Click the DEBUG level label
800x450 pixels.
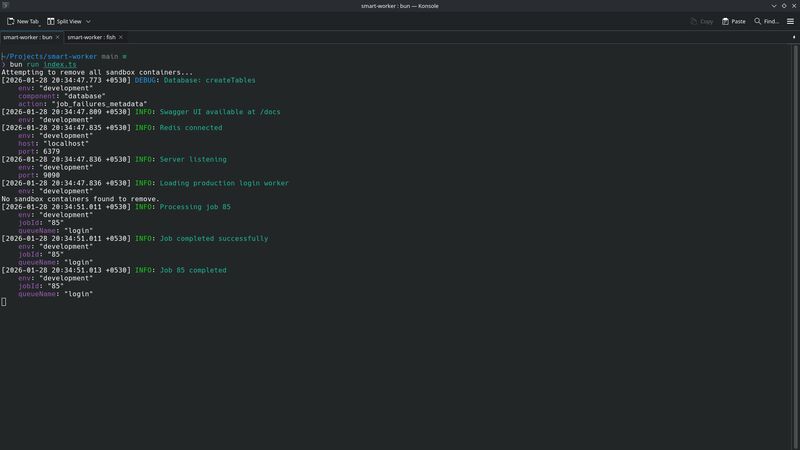[x=145, y=80]
